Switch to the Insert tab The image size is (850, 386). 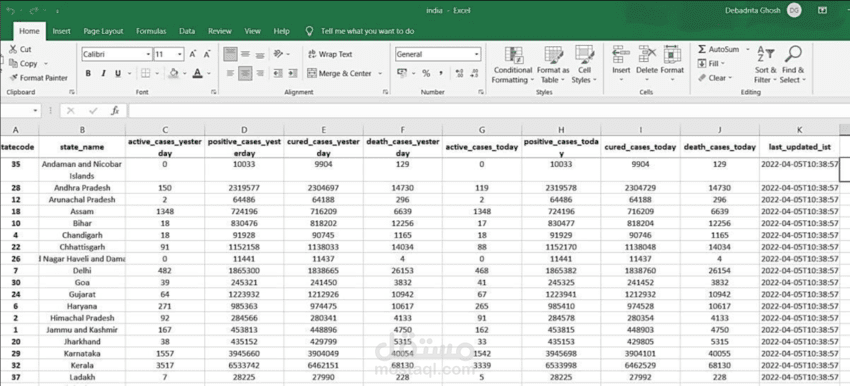tap(61, 31)
